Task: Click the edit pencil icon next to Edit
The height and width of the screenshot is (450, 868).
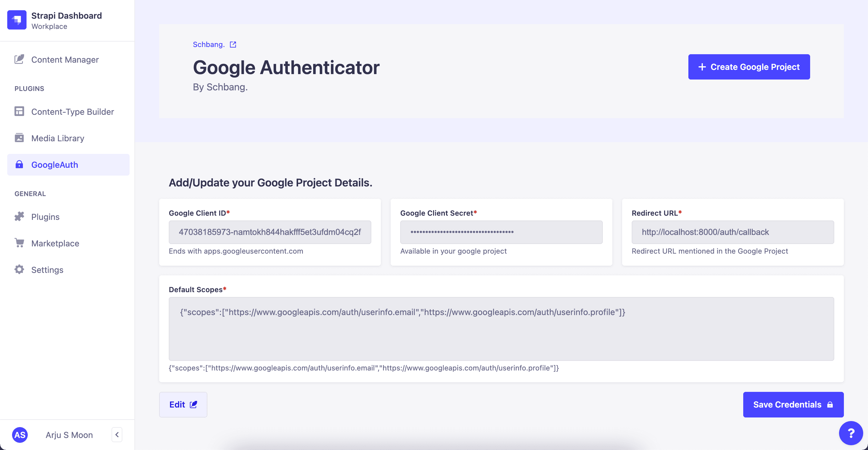Action: 194,404
